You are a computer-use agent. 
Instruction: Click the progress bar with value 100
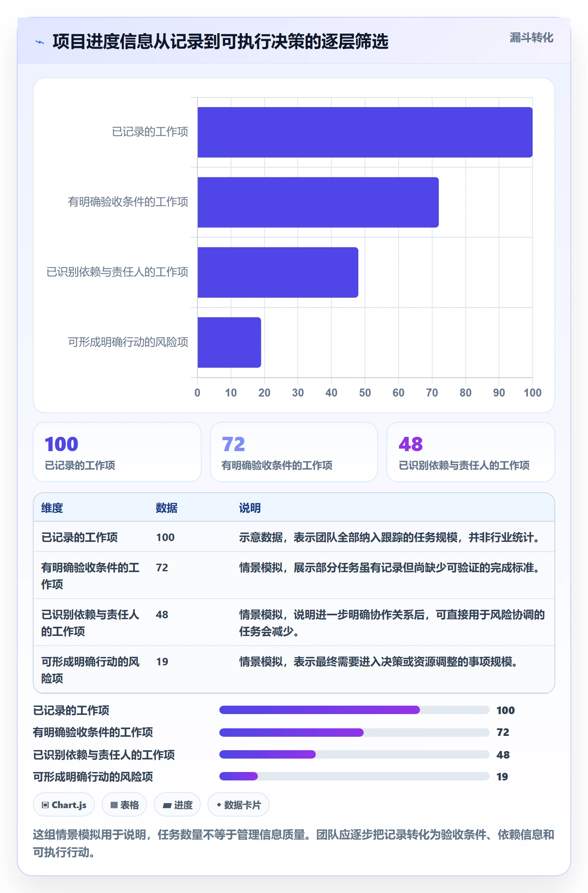[x=354, y=710]
